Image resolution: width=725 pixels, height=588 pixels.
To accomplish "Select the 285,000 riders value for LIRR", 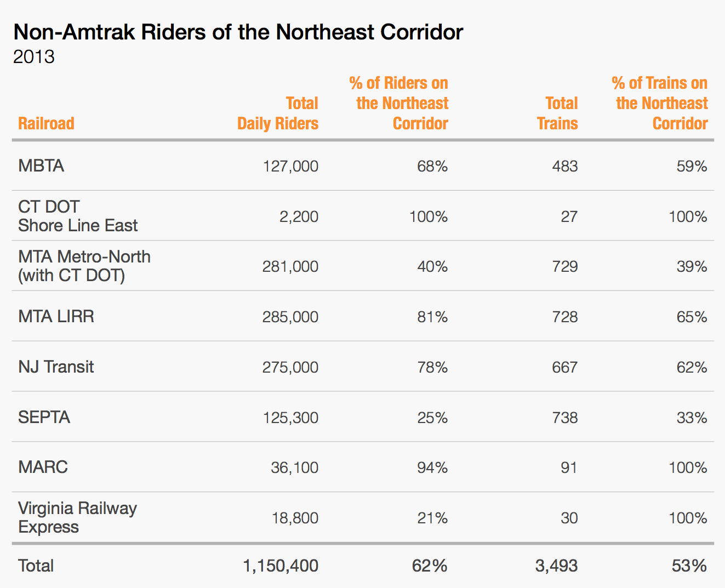I will [290, 317].
